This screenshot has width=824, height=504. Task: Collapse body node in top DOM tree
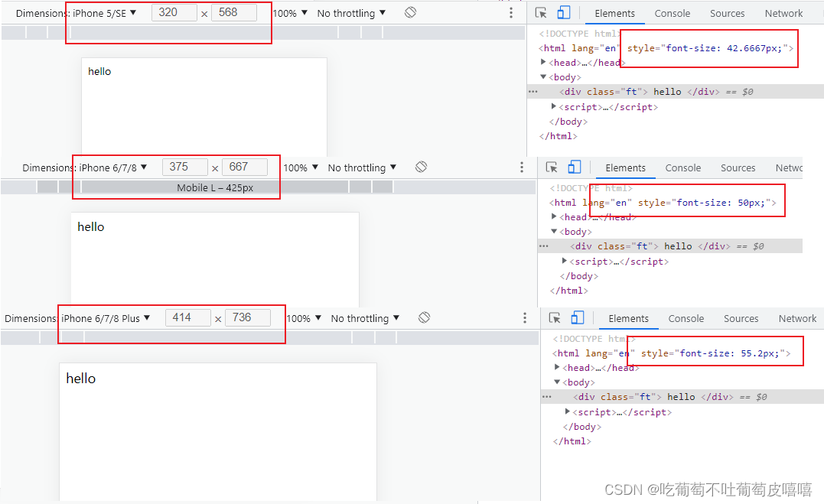click(x=543, y=76)
